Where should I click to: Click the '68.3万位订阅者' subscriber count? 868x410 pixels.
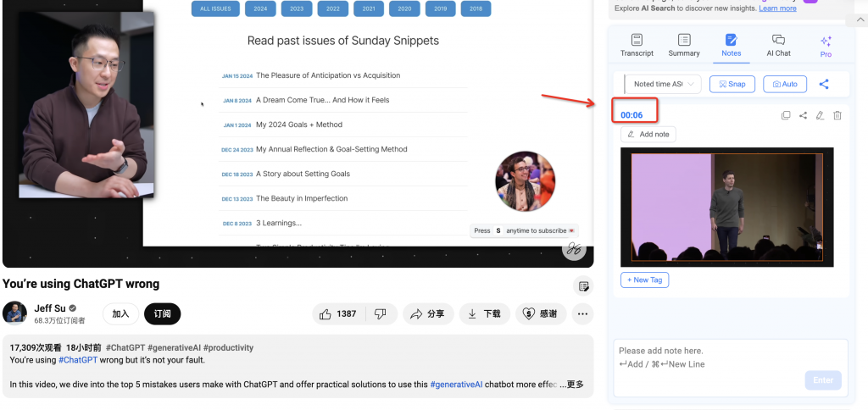(x=60, y=320)
